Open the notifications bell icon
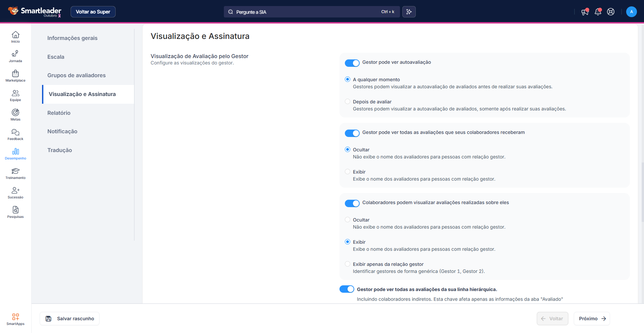This screenshot has width=644, height=333. [x=598, y=12]
